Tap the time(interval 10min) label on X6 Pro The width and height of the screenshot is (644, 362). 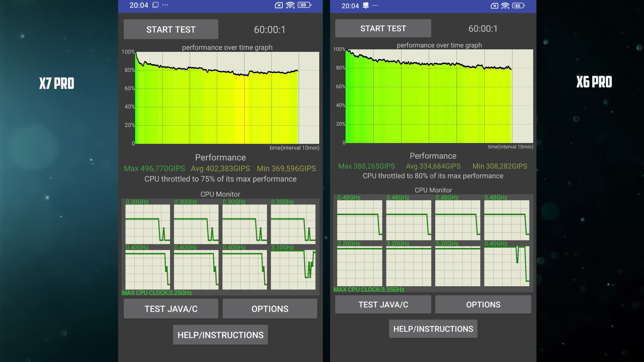tap(510, 146)
